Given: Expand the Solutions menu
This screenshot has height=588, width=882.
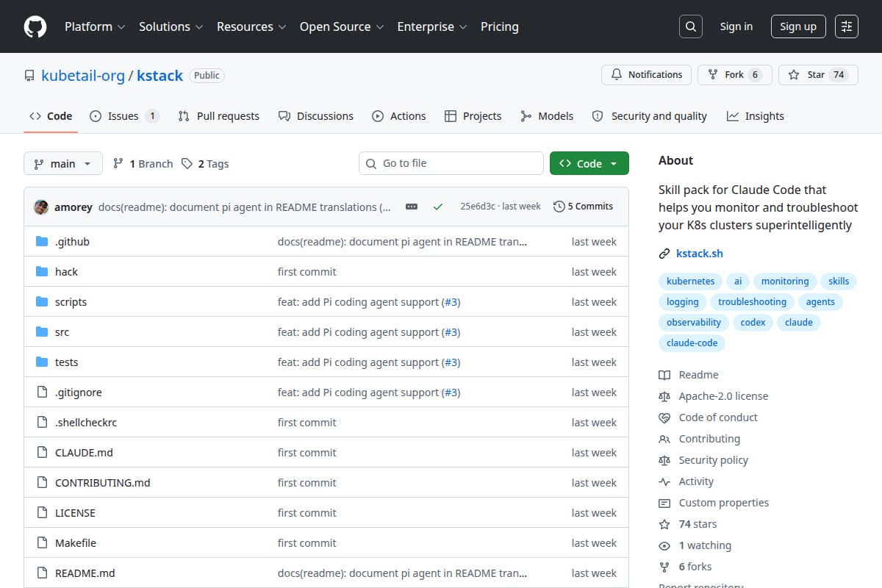Looking at the screenshot, I should [170, 26].
